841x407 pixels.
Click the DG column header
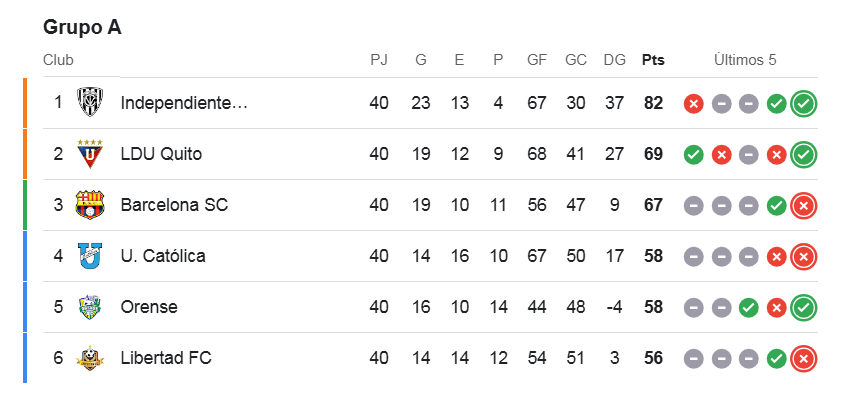(x=614, y=60)
